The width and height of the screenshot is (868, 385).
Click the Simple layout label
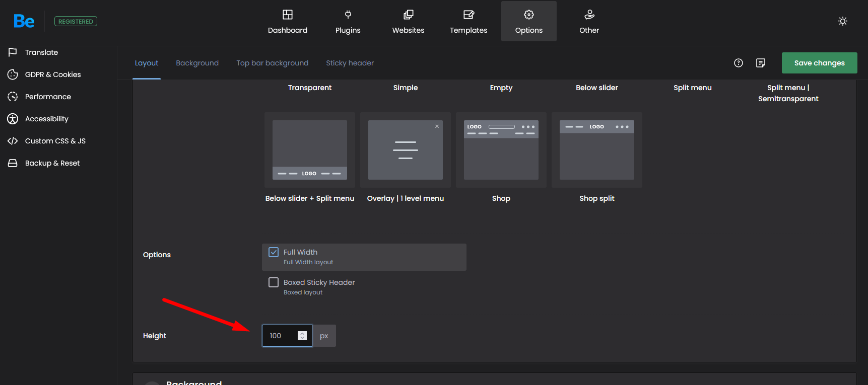pos(406,88)
